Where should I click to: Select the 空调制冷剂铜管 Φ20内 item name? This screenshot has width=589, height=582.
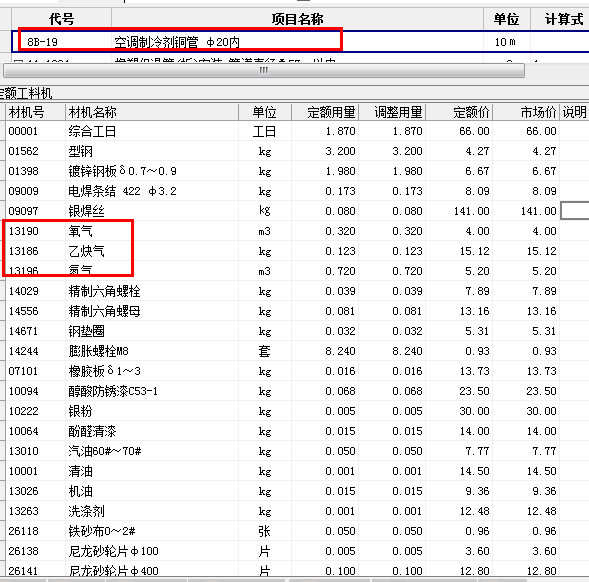[177, 42]
